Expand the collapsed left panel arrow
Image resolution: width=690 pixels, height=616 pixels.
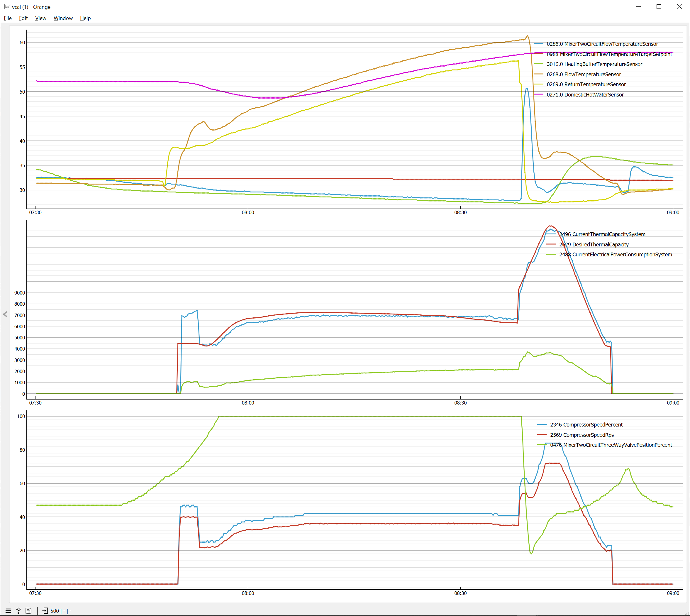pos(5,314)
